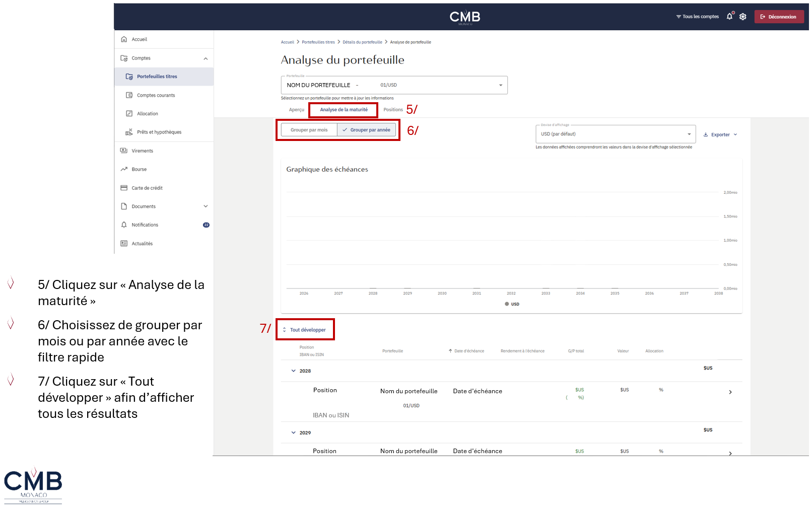Viewport: 812px width, 507px height.
Task: Toggle the USD legend marker below chart
Action: (x=512, y=304)
